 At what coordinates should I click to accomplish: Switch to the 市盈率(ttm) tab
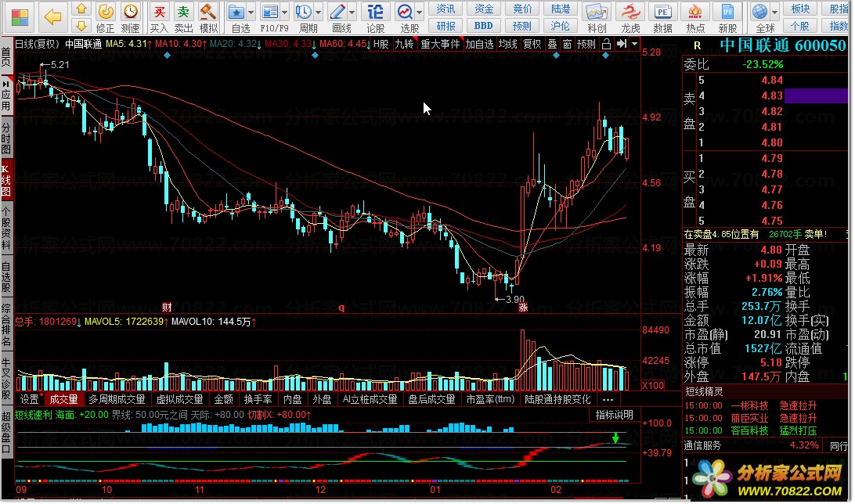point(490,399)
